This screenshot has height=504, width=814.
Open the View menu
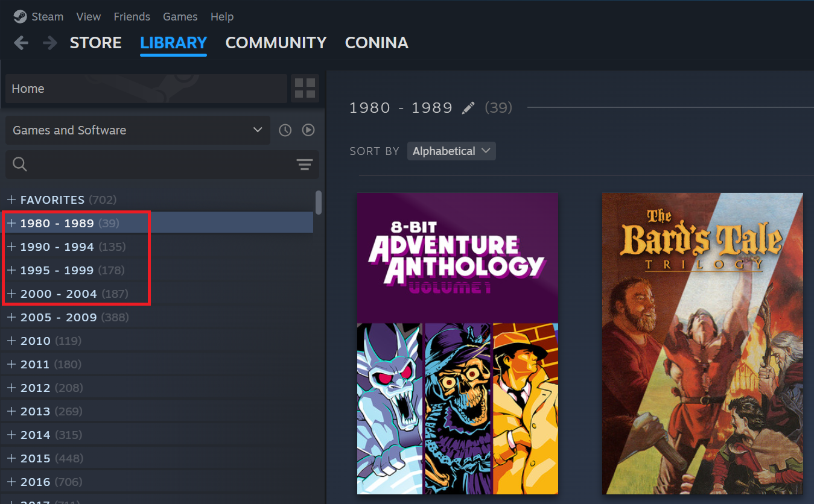point(89,17)
